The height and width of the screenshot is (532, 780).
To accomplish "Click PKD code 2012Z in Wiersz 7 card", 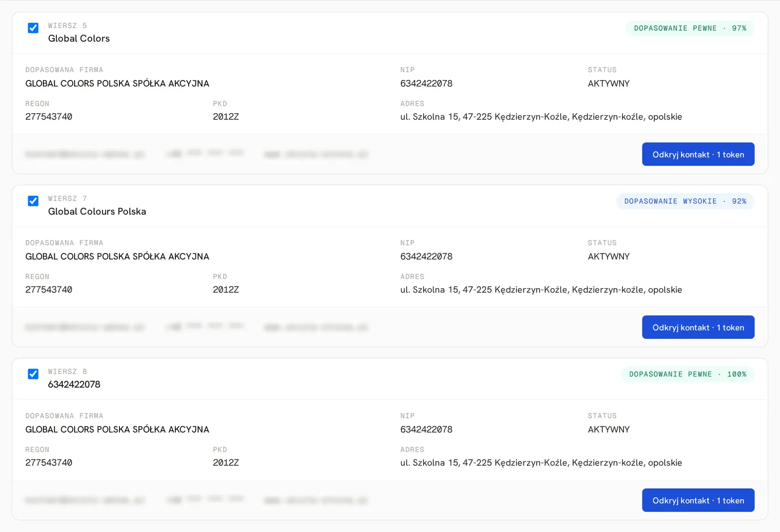I will point(226,290).
